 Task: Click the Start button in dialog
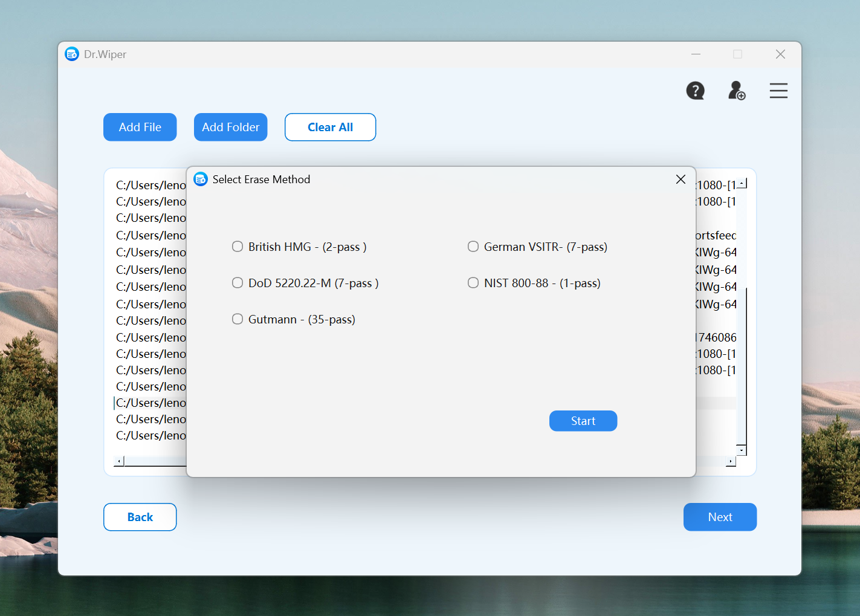[583, 421]
